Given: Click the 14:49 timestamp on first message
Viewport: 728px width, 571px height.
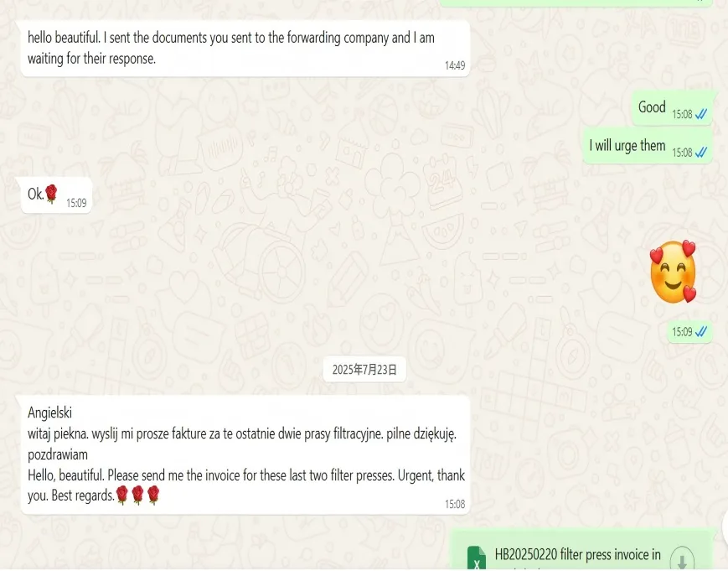Looking at the screenshot, I should click(455, 65).
